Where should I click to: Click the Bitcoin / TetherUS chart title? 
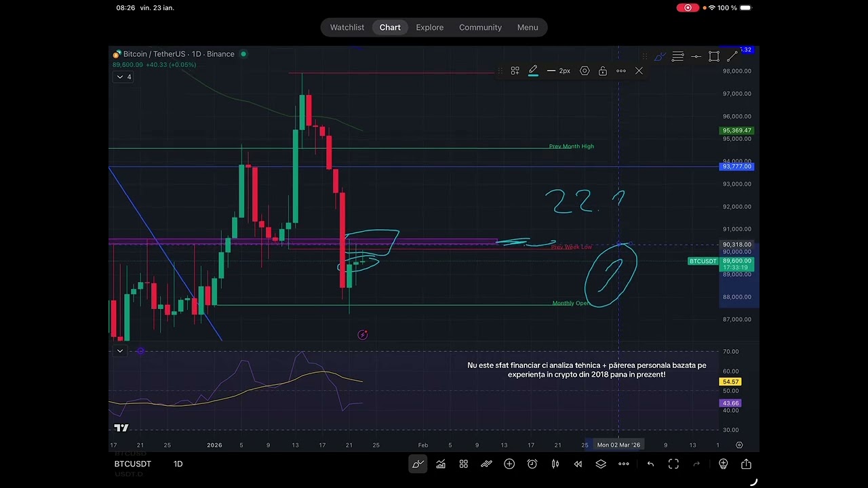(x=178, y=54)
